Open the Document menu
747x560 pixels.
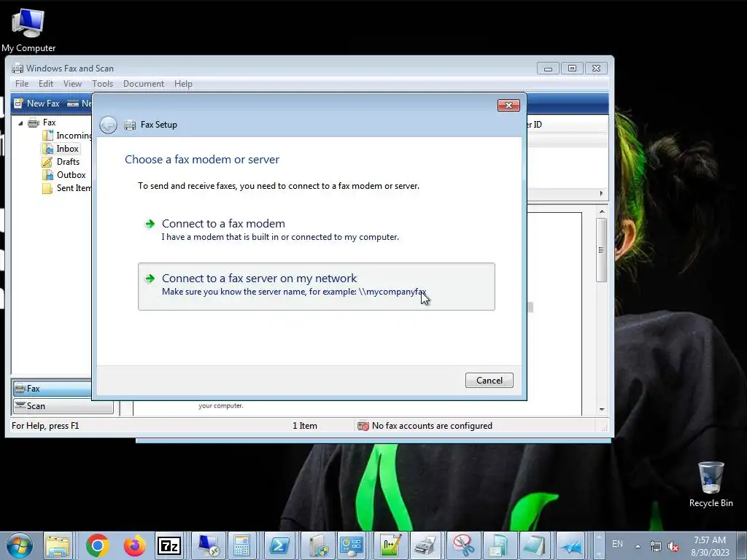pos(144,84)
